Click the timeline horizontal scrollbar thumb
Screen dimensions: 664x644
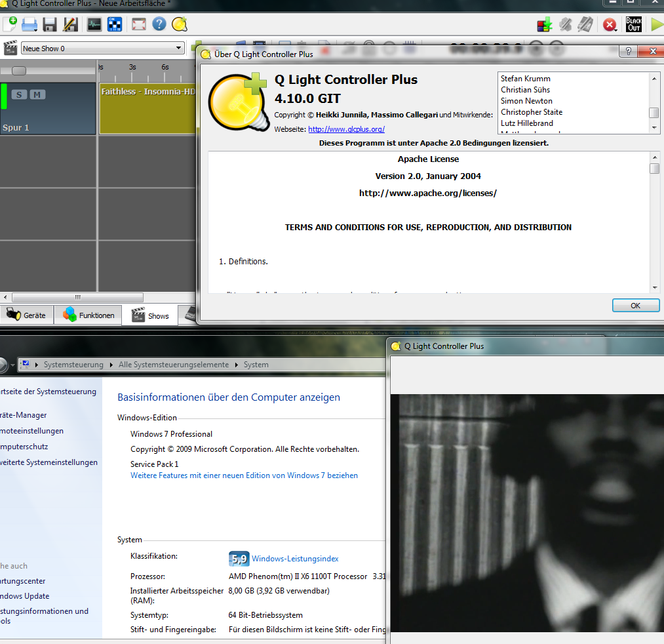point(77,297)
